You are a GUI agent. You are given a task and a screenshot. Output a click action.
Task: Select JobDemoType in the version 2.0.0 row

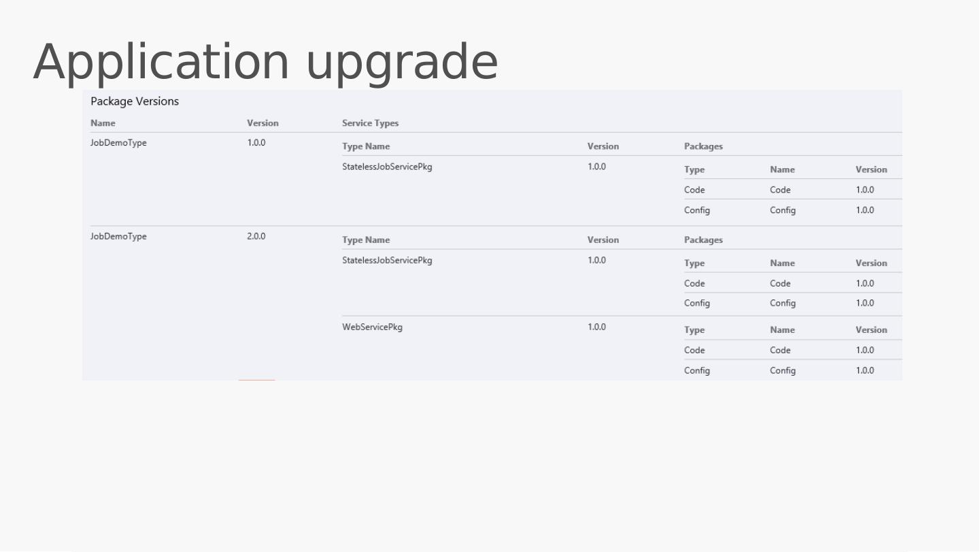tap(118, 237)
